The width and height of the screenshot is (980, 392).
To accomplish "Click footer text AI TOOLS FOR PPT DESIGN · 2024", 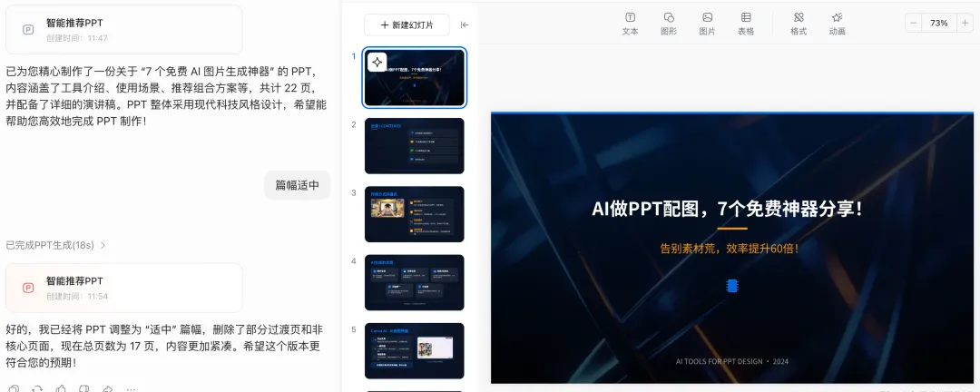I will pos(732,361).
